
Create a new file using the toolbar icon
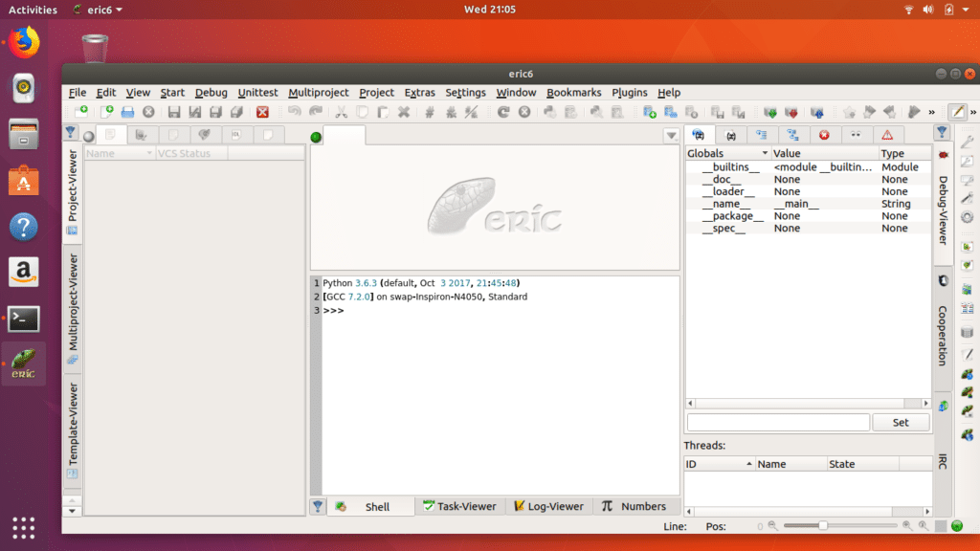[x=108, y=112]
